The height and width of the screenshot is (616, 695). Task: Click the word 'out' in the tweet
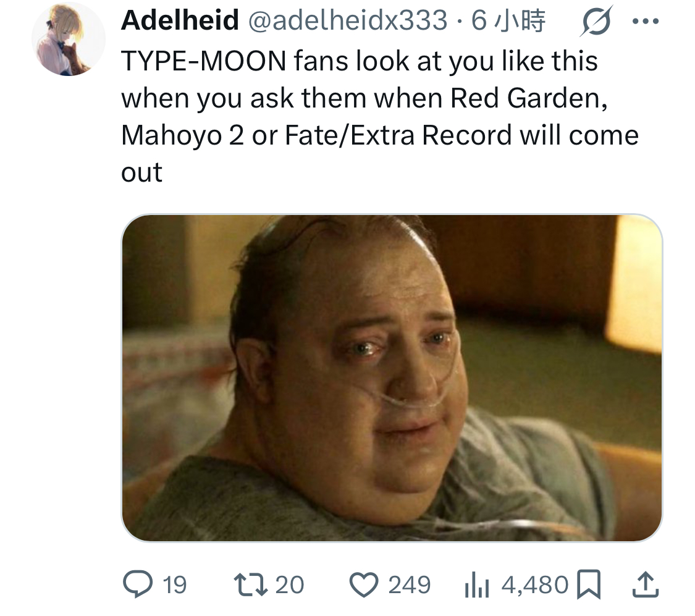[x=142, y=172]
